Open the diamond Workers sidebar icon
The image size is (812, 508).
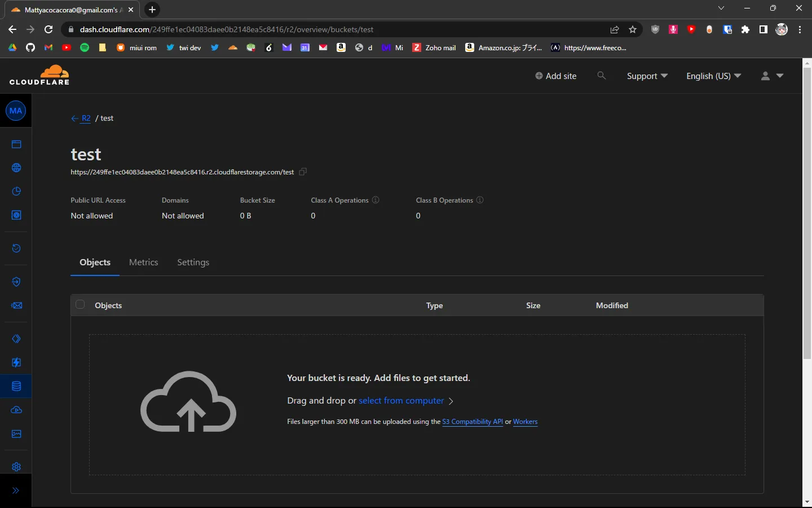(16, 339)
